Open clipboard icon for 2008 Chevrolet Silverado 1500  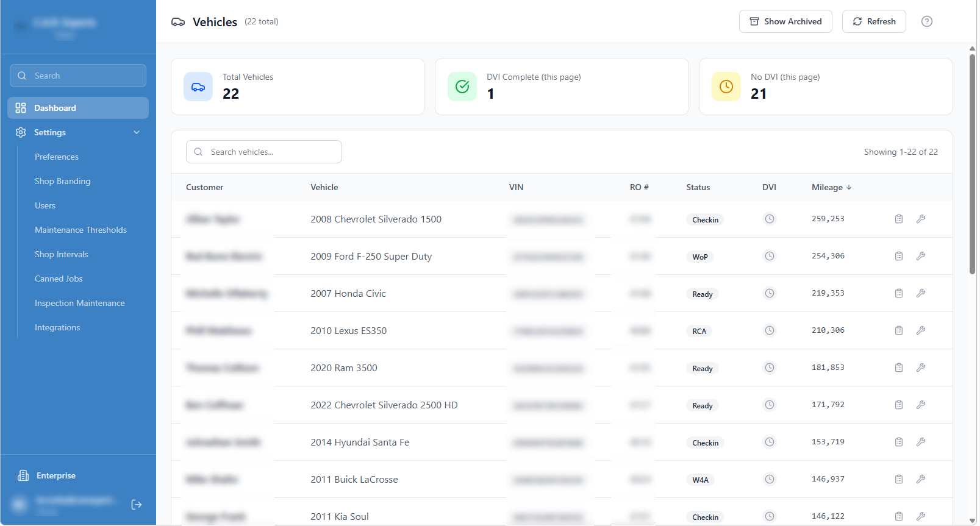(x=898, y=219)
